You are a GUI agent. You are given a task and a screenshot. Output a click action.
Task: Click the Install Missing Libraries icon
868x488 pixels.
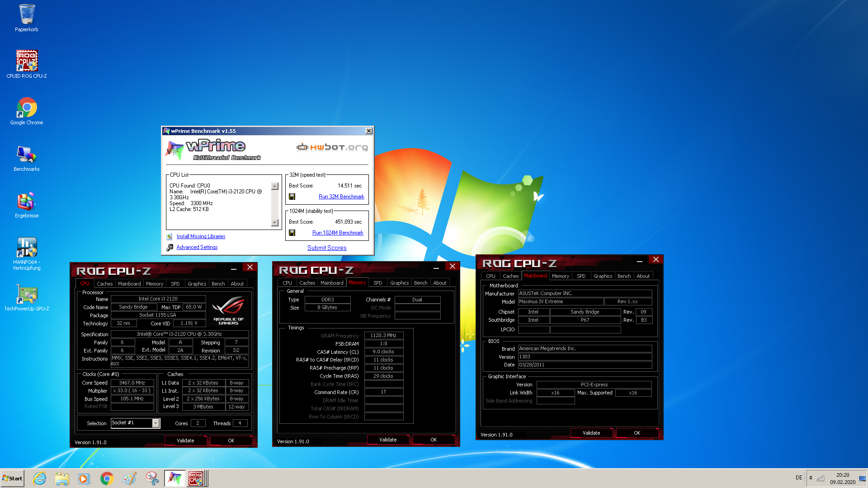click(170, 236)
